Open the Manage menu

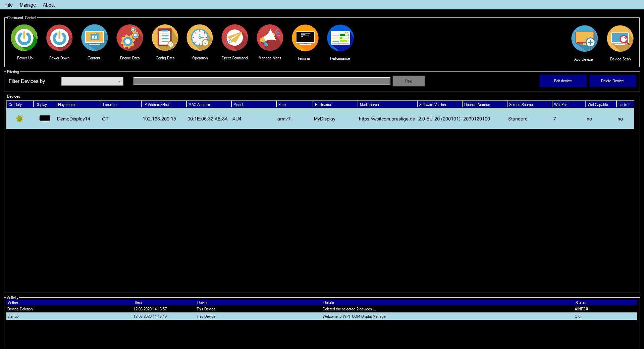click(x=28, y=5)
